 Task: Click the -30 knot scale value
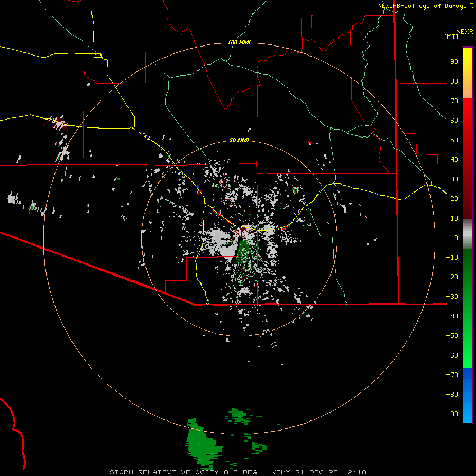click(452, 297)
